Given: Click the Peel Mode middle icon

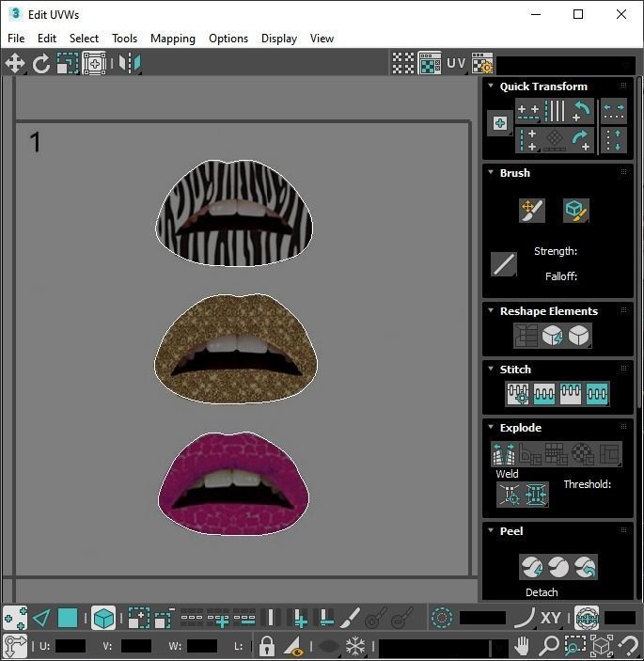Looking at the screenshot, I should pyautogui.click(x=558, y=567).
